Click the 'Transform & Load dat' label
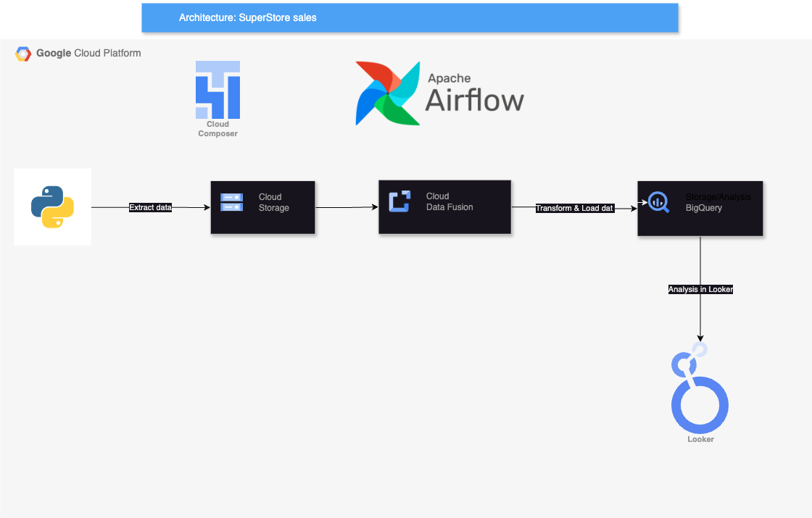Screen dimensions: 812x518 575,208
